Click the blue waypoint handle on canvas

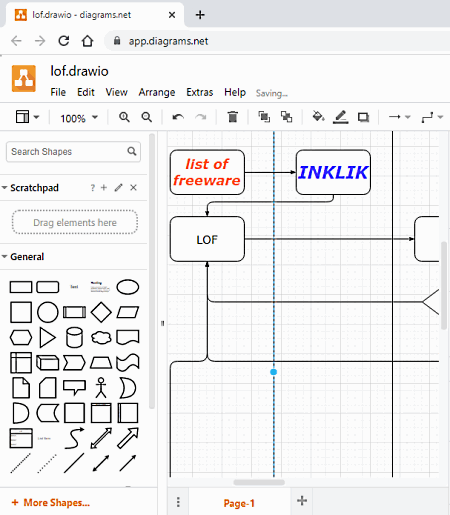click(274, 372)
